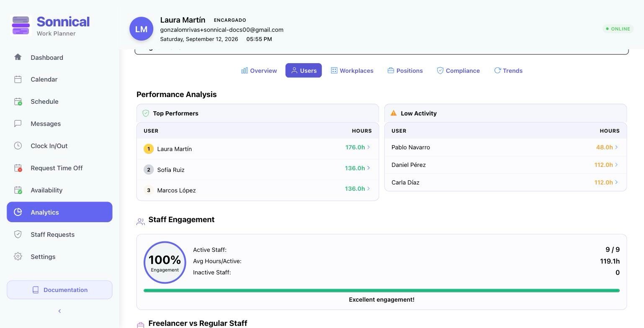Collapse the sidebar with the left chevron

[x=59, y=311]
